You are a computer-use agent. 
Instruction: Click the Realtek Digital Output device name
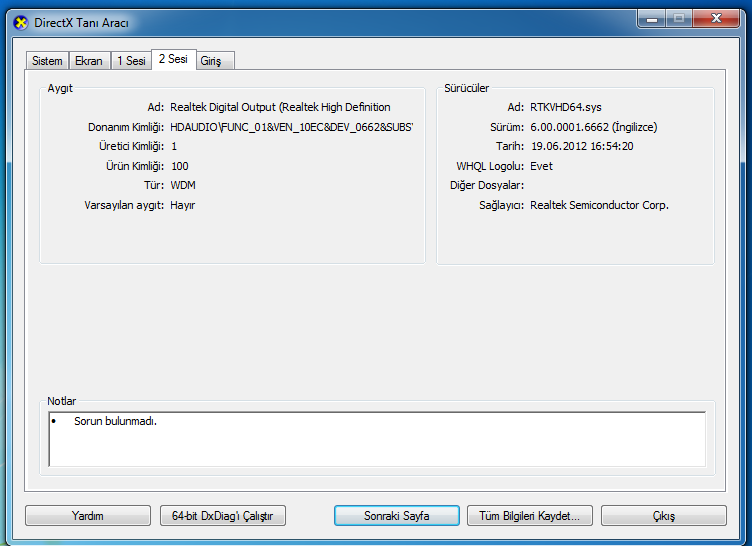click(x=280, y=107)
